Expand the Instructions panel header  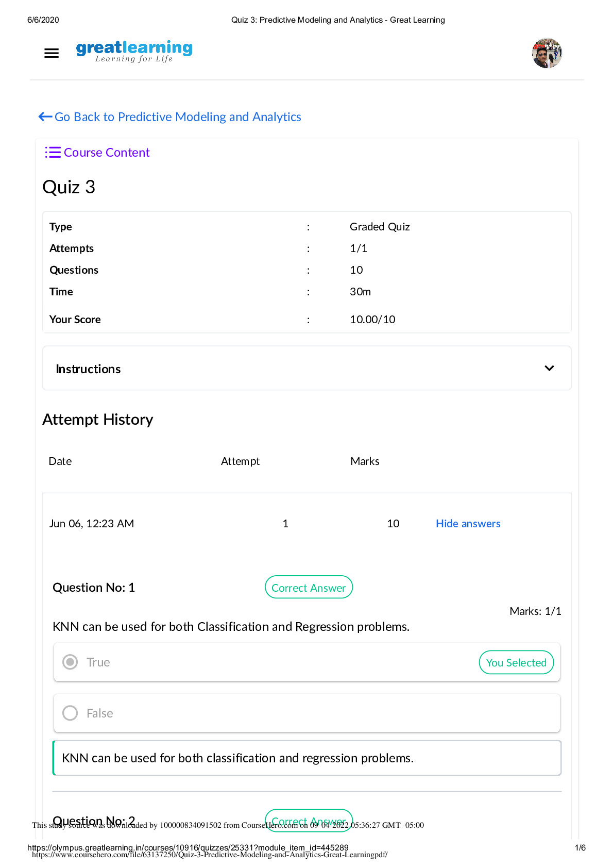306,368
